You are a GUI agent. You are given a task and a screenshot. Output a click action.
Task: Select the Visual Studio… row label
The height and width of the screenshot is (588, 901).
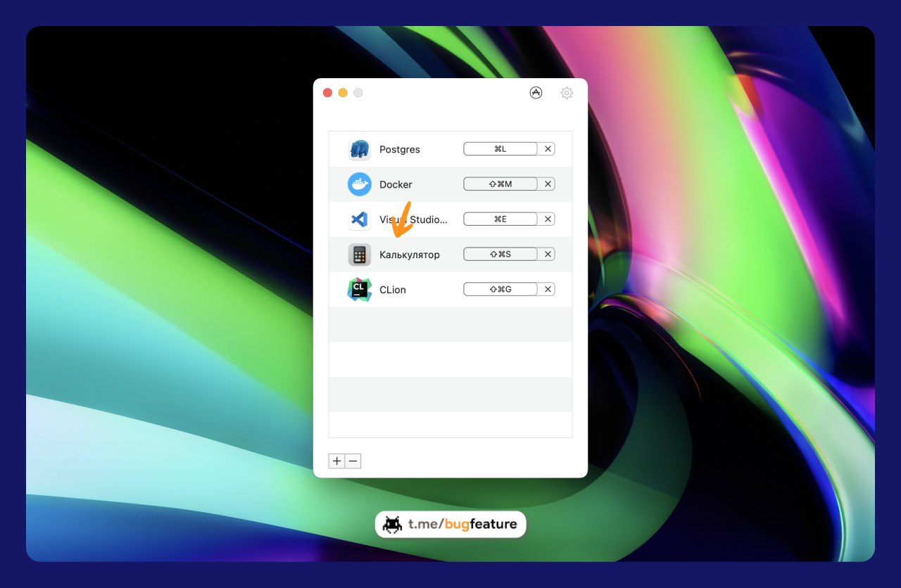click(x=413, y=219)
